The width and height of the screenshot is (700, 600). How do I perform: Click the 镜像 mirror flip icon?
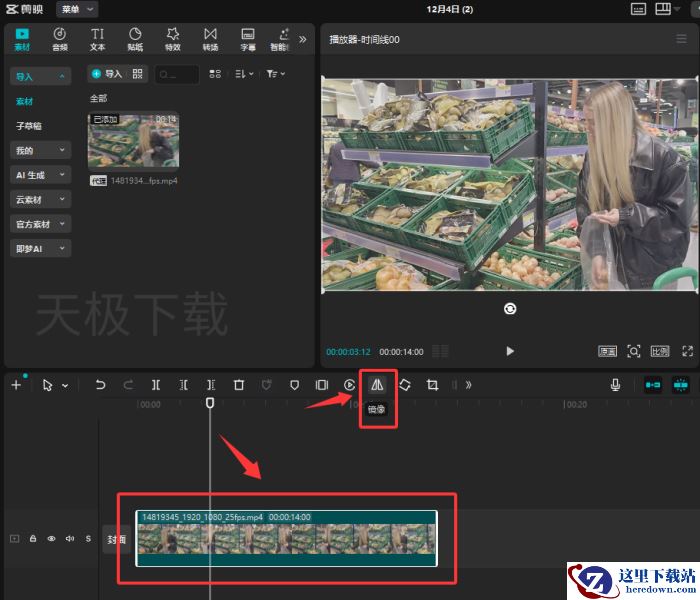pos(377,384)
